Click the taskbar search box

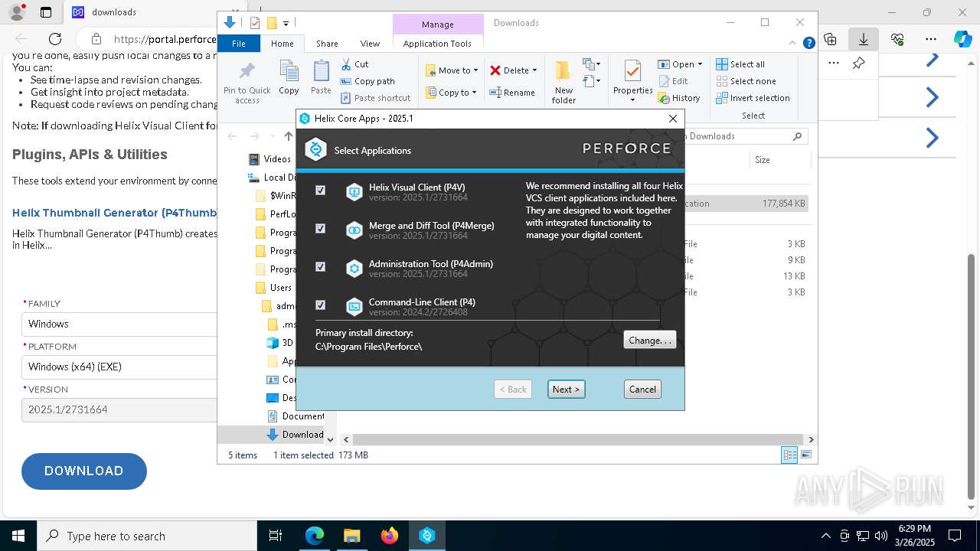pyautogui.click(x=147, y=536)
